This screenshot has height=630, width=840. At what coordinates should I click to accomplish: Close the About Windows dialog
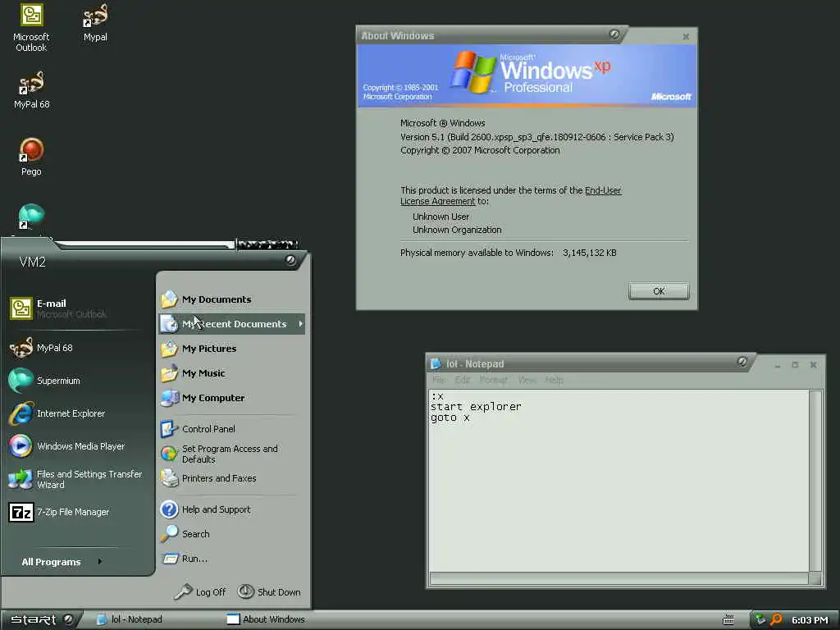tap(686, 36)
